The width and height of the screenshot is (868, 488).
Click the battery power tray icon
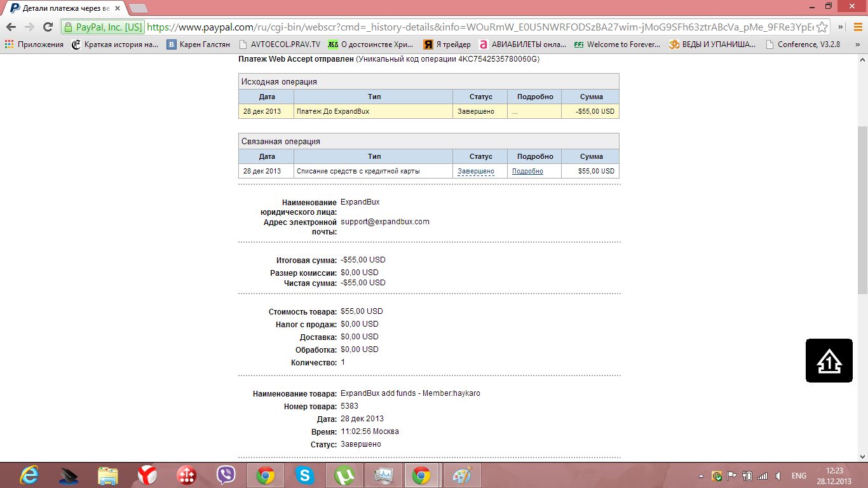[747, 476]
